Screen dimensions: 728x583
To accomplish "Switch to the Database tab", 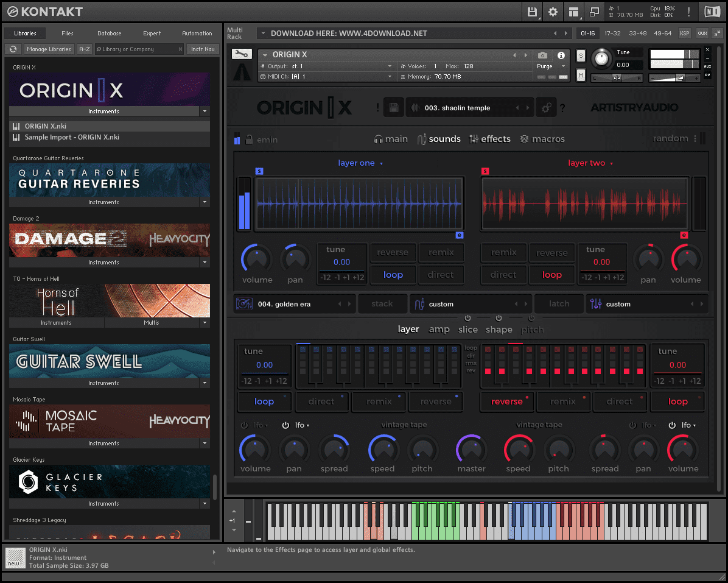I will pyautogui.click(x=109, y=33).
